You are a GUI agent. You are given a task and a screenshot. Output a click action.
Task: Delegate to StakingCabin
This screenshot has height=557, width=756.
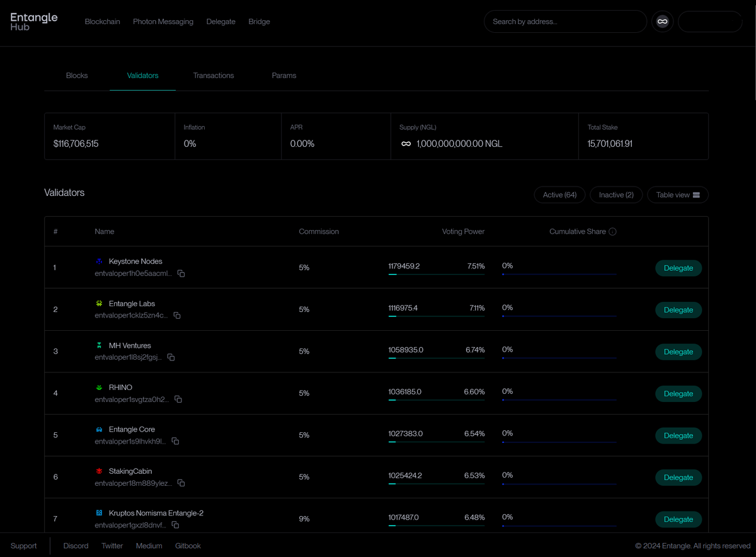click(679, 478)
